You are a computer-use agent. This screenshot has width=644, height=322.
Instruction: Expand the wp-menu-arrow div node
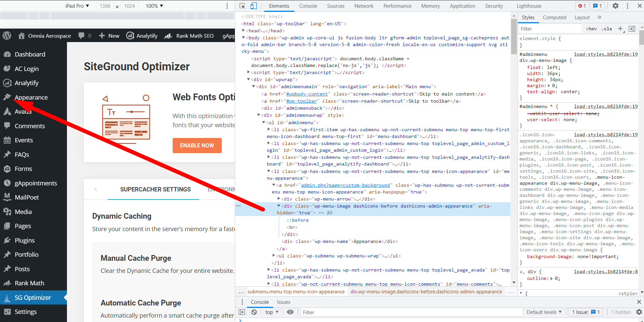pyautogui.click(x=279, y=199)
